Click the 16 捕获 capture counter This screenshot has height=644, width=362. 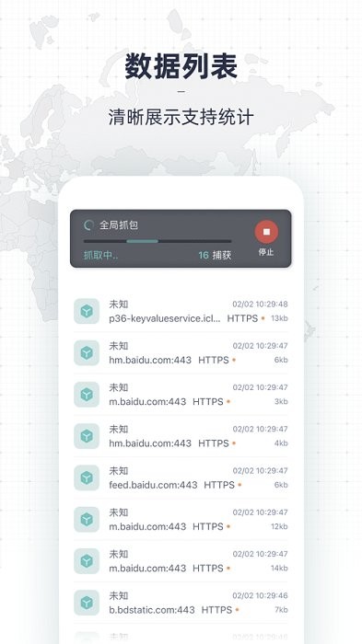coord(215,255)
